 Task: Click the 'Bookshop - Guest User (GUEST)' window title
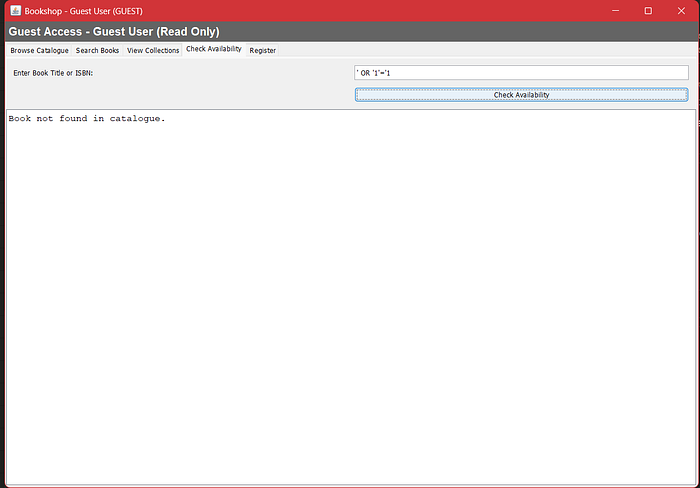83,11
